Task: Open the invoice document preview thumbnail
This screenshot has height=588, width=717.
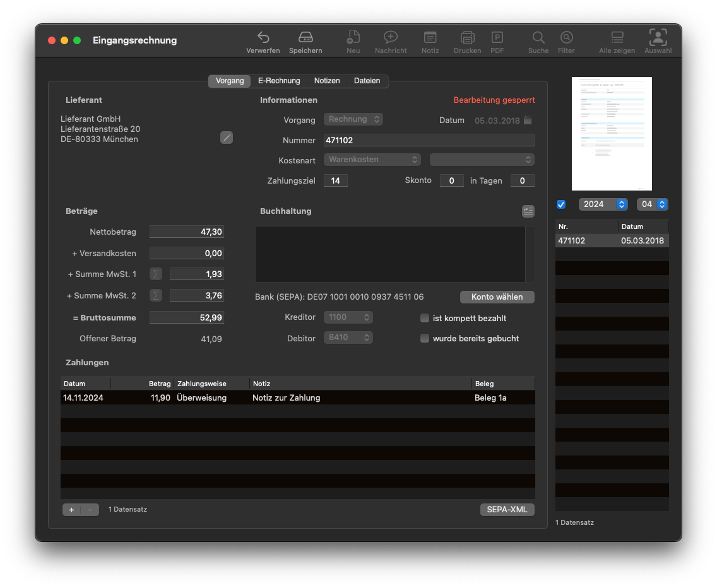Action: pos(612,134)
